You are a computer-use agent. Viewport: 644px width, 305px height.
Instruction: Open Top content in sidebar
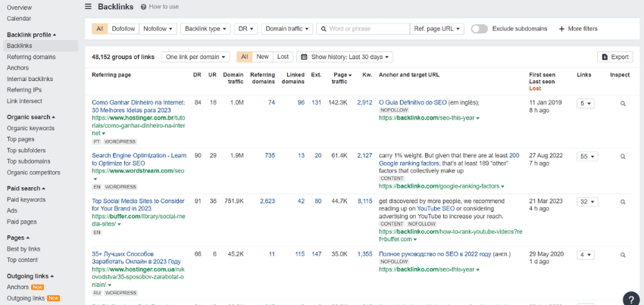coord(22,260)
